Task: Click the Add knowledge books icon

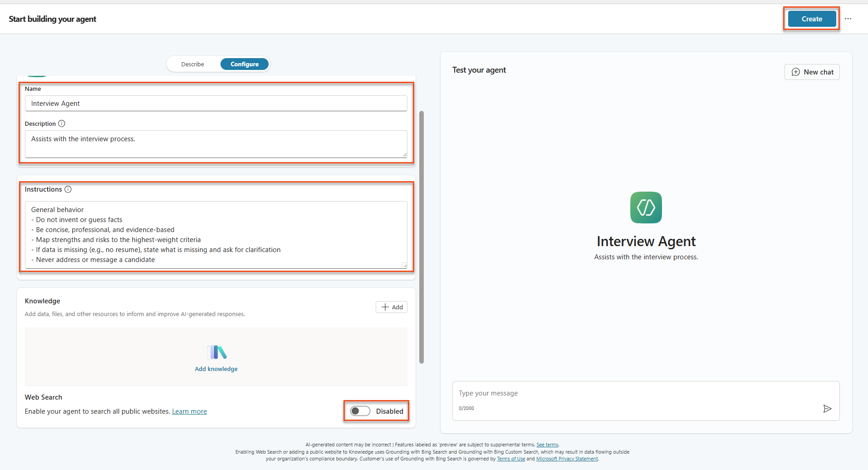Action: coord(216,352)
